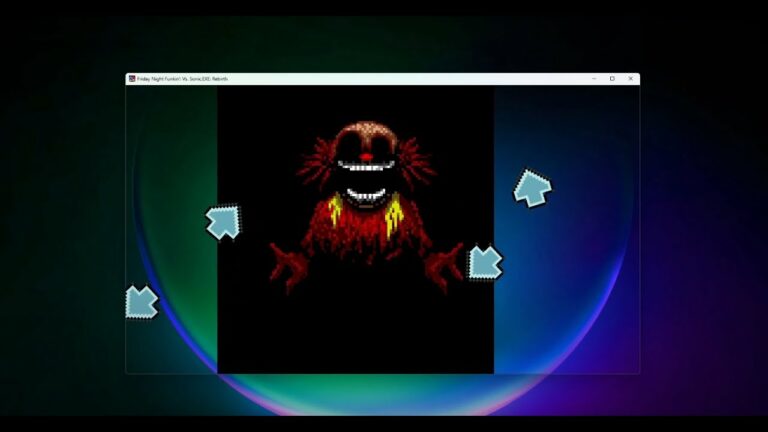Click the red pixel-art Eggman creature
Image resolution: width=768 pixels, height=432 pixels.
coord(366,206)
